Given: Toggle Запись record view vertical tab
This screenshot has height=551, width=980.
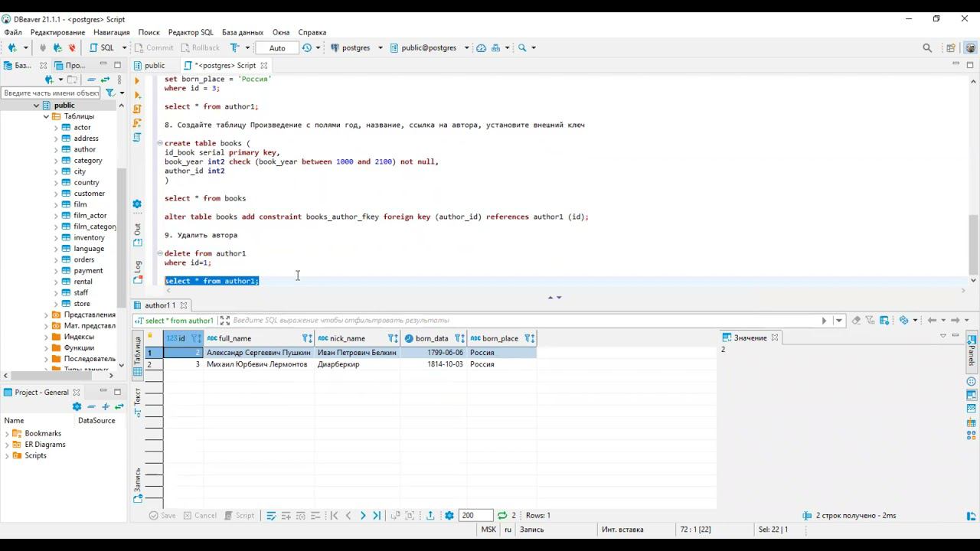Looking at the screenshot, I should tap(138, 484).
